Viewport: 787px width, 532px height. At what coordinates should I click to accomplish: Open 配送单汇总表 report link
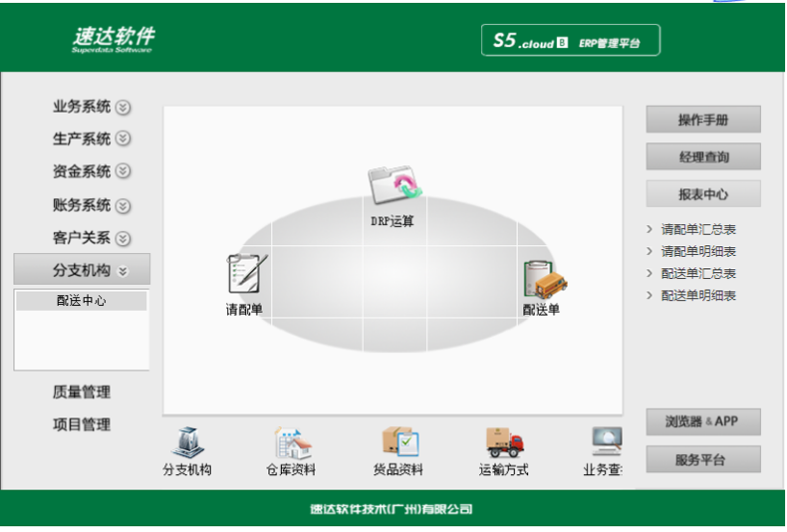pyautogui.click(x=698, y=274)
